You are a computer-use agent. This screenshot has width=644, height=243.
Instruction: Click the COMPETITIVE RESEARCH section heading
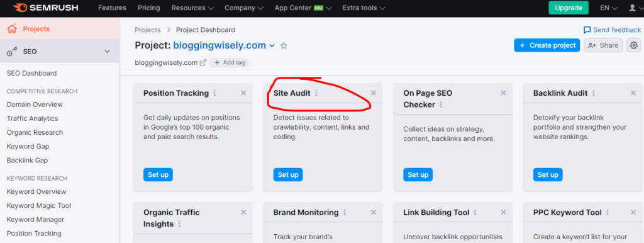coord(42,91)
